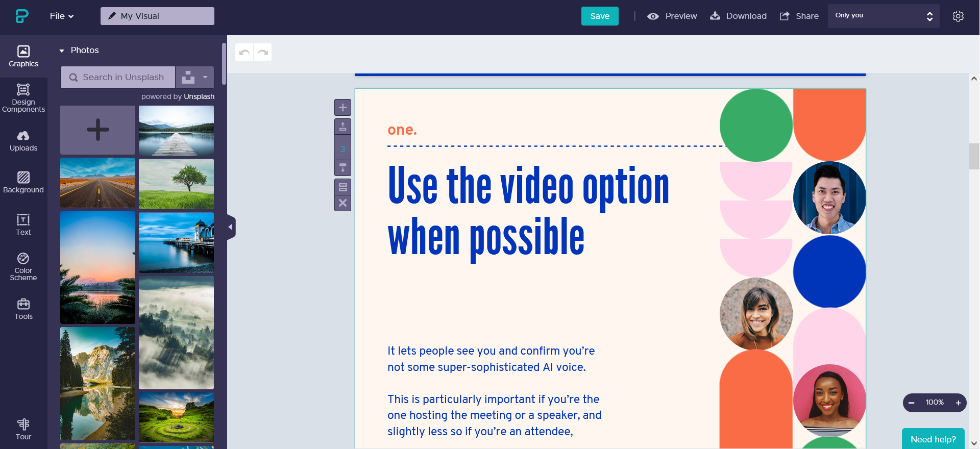Open the Graphics panel in sidebar
980x449 pixels.
click(x=23, y=56)
